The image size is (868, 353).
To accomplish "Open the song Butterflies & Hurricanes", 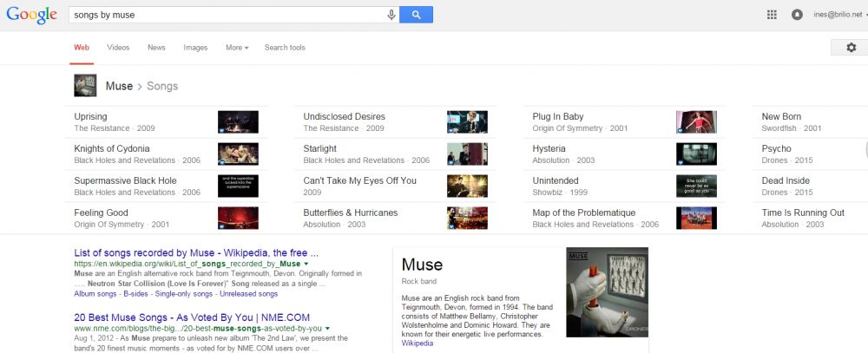I will (351, 212).
